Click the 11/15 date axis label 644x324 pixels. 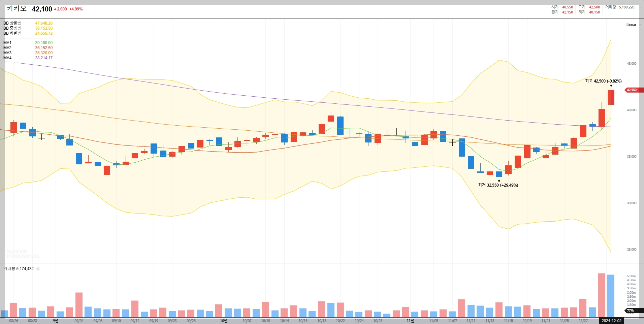(x=508, y=321)
